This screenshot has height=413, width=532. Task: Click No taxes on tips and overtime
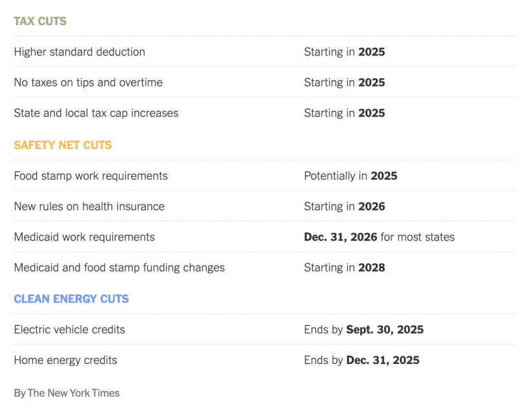click(88, 83)
